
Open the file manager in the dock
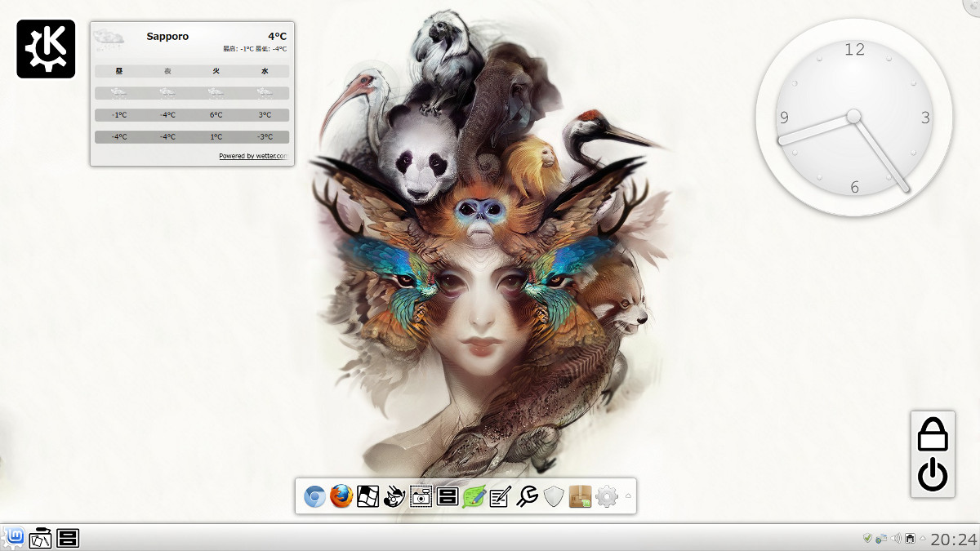(447, 496)
